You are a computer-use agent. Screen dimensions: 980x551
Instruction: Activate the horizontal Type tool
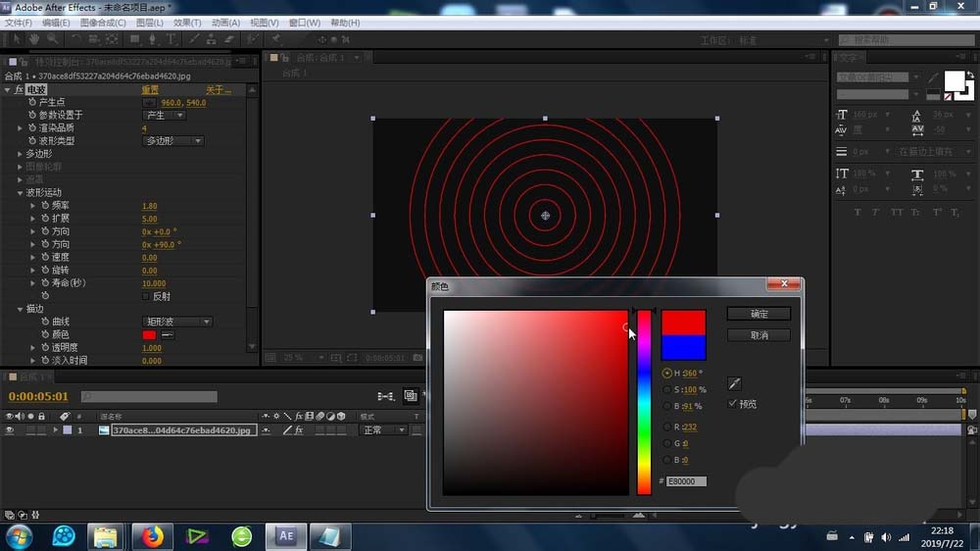pyautogui.click(x=171, y=39)
